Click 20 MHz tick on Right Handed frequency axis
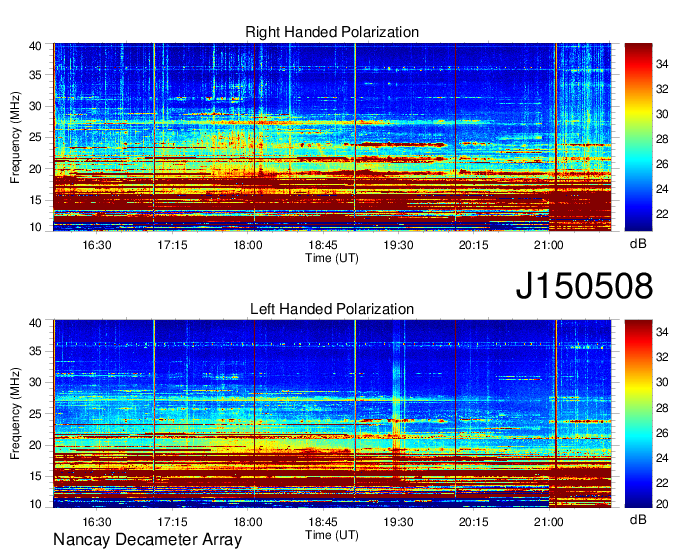 35,169
